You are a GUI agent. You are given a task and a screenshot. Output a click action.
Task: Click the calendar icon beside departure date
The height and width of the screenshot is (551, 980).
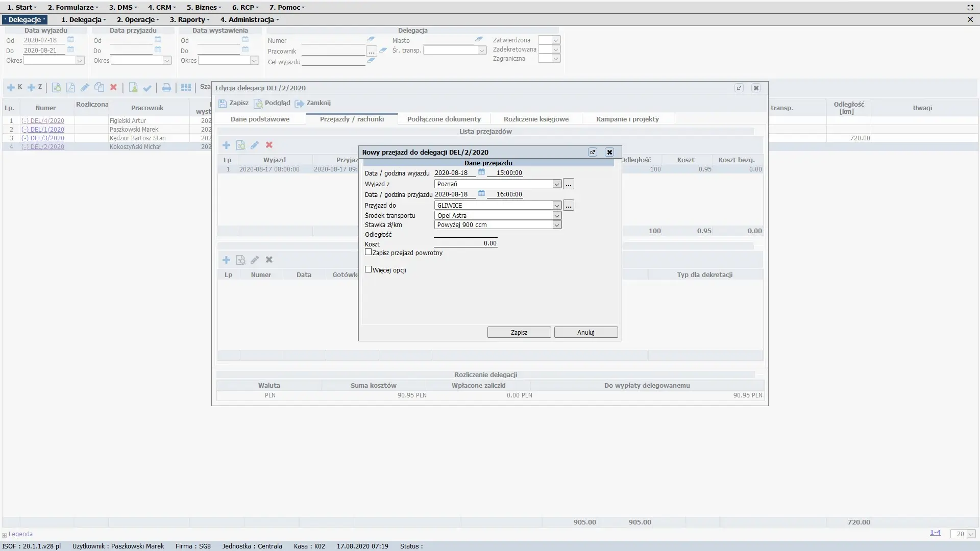(x=481, y=172)
